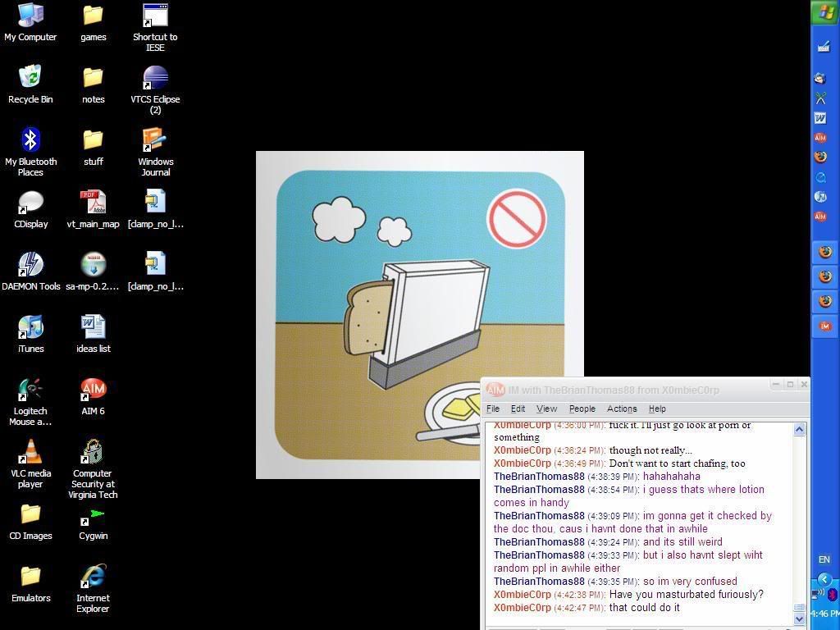Click the Tablet Input Panel taskbar icon
Image resolution: width=840 pixels, height=630 pixels.
point(824,47)
